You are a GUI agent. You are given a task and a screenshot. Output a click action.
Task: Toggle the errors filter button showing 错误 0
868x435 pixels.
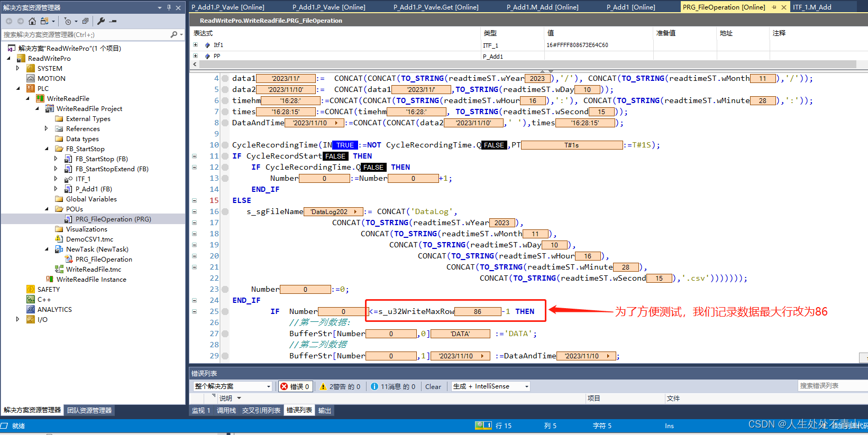coord(295,386)
